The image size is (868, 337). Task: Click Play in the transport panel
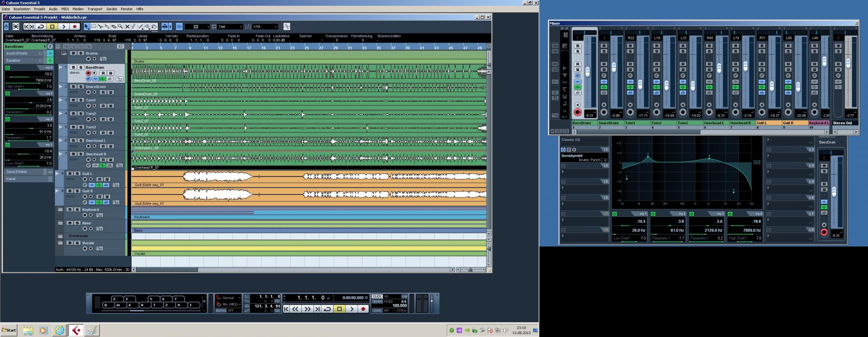(x=352, y=309)
